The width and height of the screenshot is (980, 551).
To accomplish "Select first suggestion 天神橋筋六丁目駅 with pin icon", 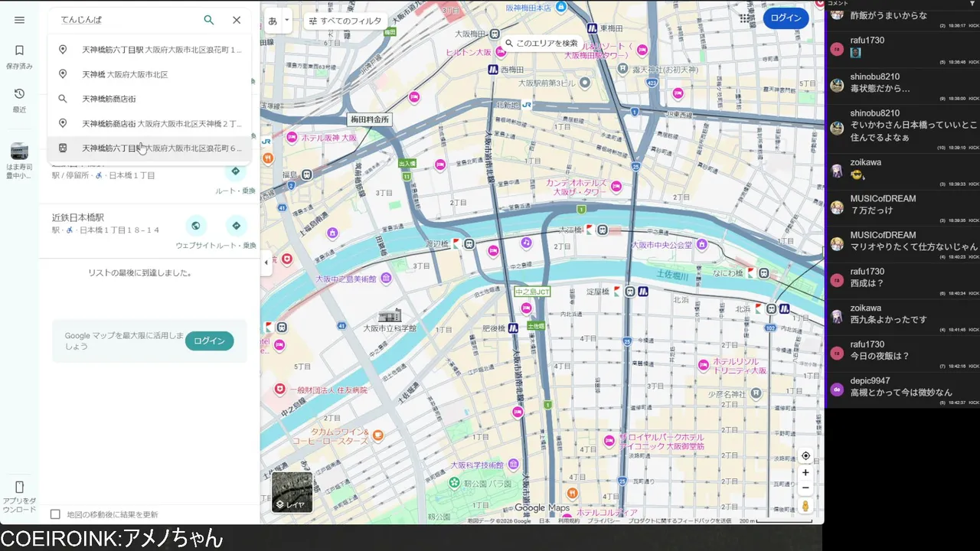I will click(149, 50).
